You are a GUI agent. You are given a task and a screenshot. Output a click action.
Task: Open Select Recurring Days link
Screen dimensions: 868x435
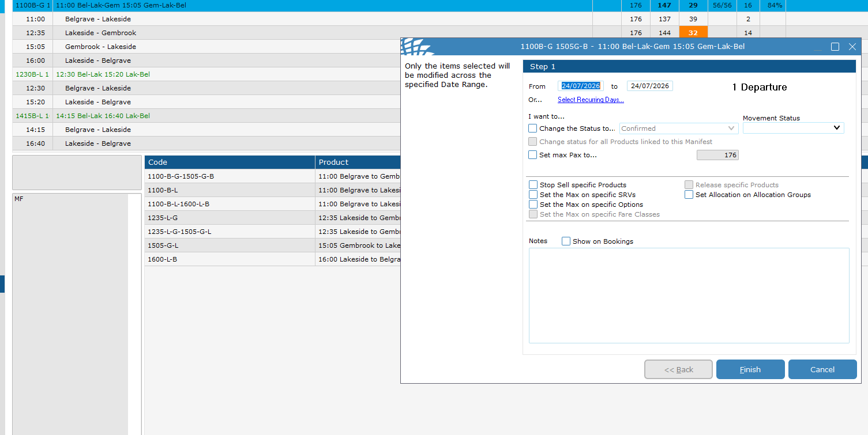(591, 100)
